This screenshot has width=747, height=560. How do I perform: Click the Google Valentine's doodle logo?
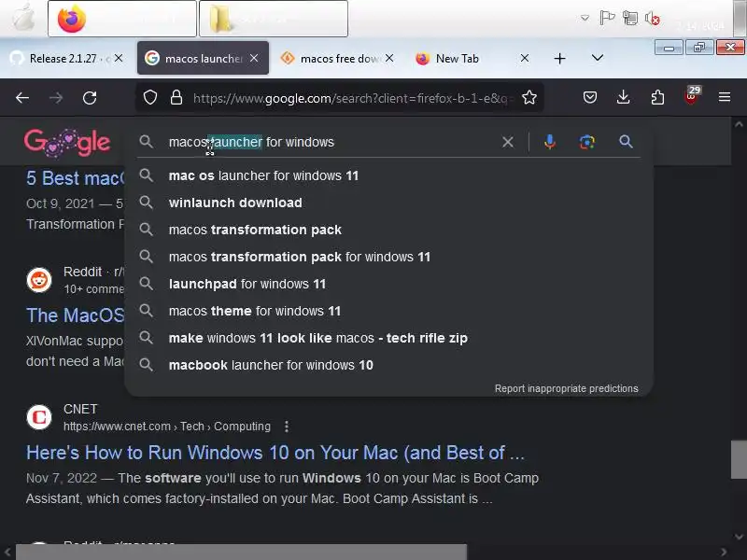point(67,142)
